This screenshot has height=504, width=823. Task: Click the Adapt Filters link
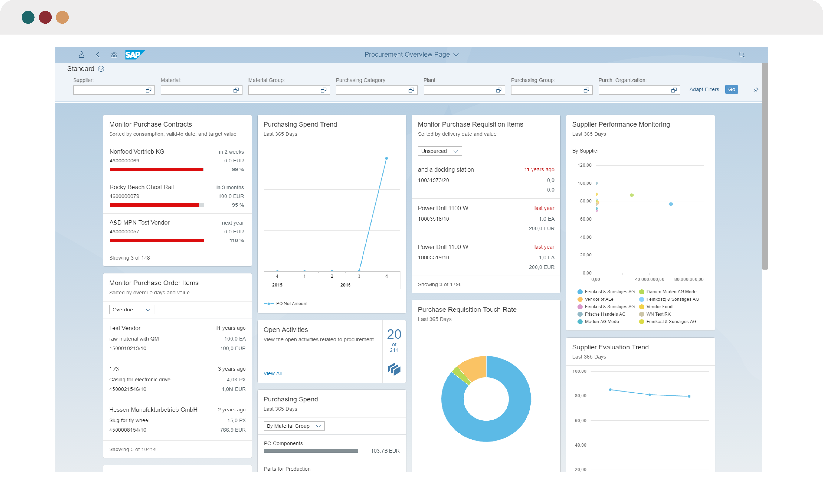point(704,89)
